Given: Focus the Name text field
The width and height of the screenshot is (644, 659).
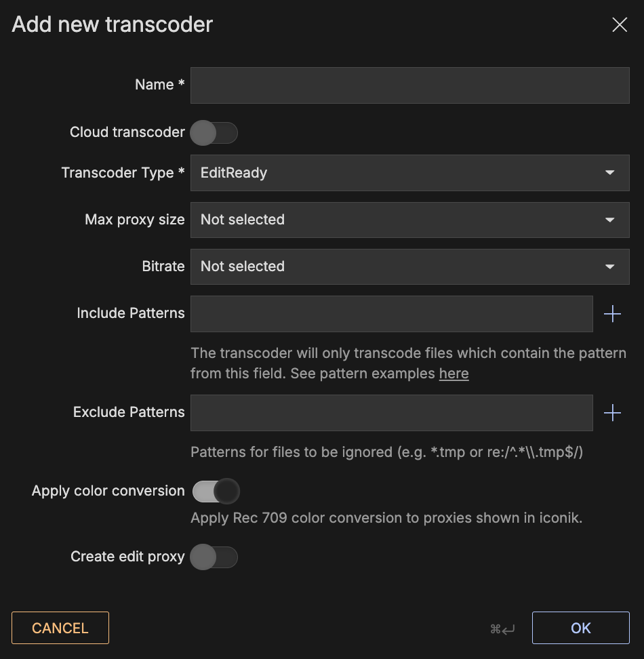Looking at the screenshot, I should (409, 85).
